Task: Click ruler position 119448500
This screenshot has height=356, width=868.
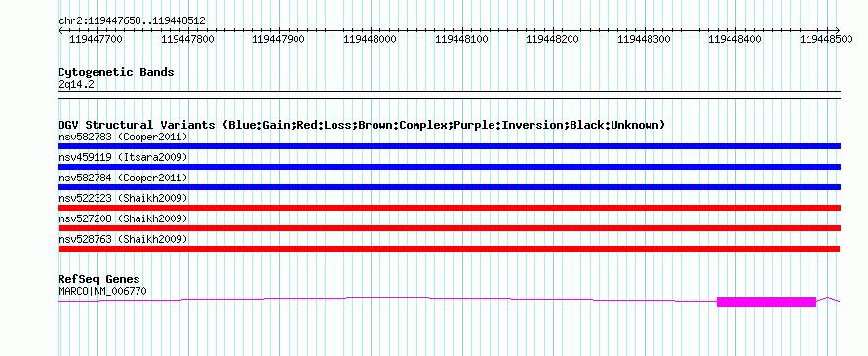Action: [826, 39]
